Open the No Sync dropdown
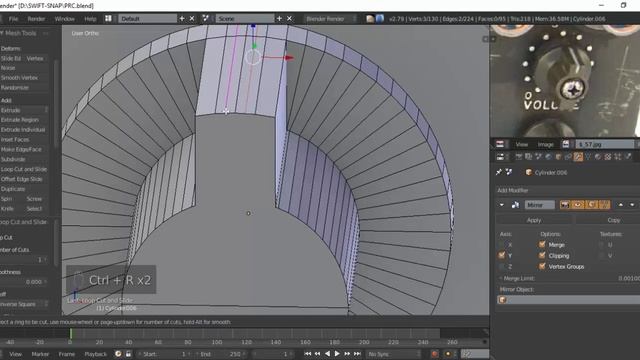Screen dimensions: 640x360 [394, 354]
